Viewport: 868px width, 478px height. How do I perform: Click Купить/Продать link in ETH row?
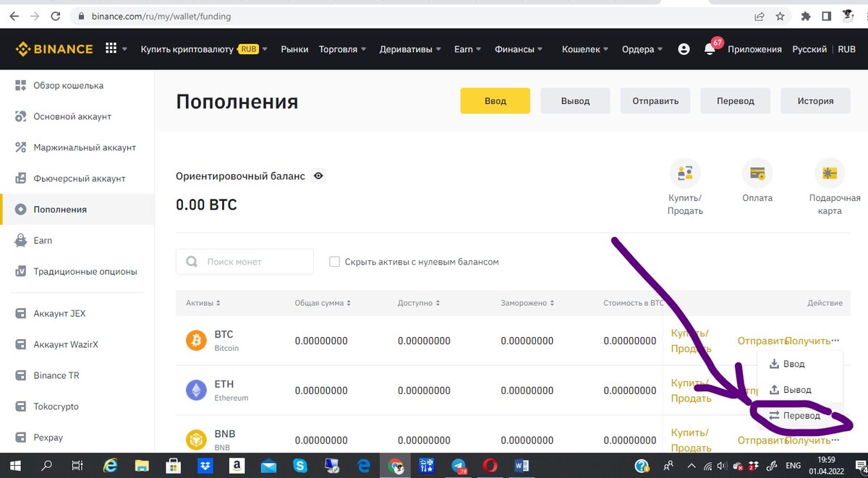(690, 390)
